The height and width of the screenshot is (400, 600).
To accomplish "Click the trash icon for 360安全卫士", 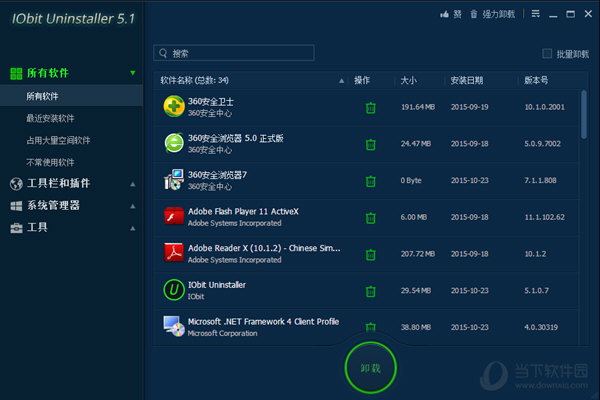I will click(x=370, y=108).
